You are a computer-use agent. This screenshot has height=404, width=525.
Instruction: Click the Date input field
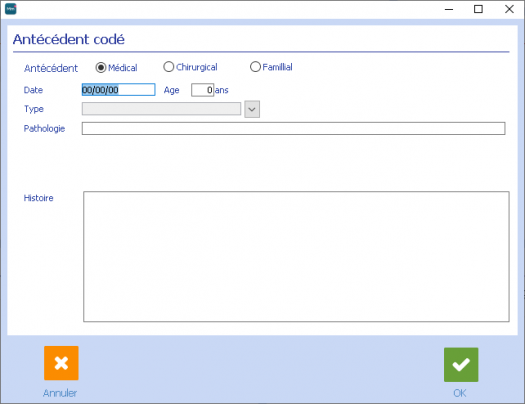[x=119, y=90]
